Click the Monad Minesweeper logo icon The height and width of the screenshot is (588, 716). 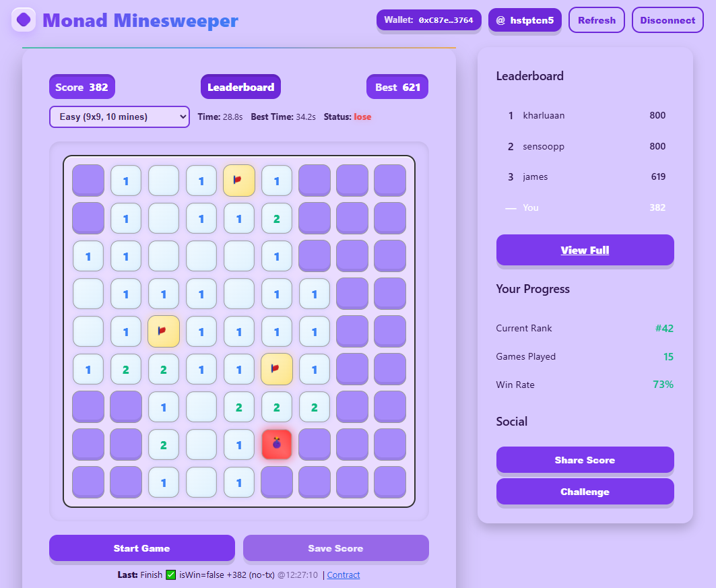[x=24, y=20]
